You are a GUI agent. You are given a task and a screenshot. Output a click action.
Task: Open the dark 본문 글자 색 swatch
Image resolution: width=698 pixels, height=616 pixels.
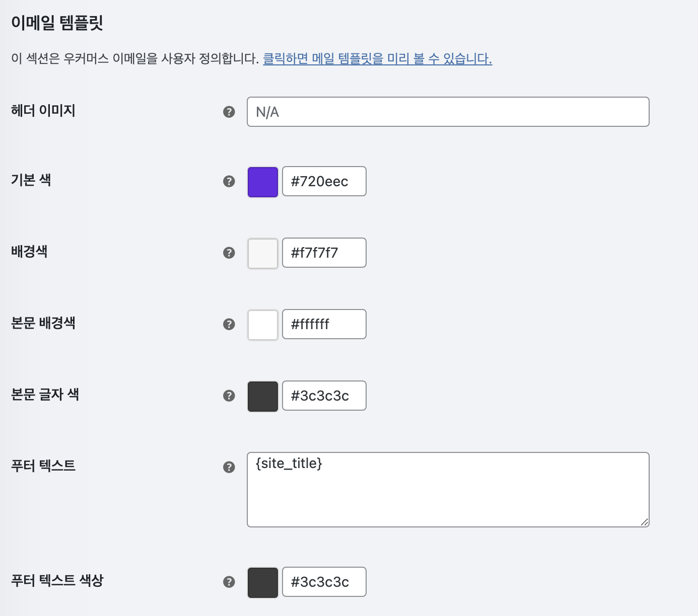coord(263,396)
